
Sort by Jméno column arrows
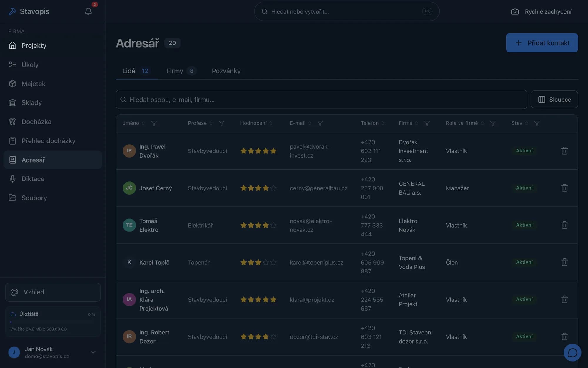[143, 123]
